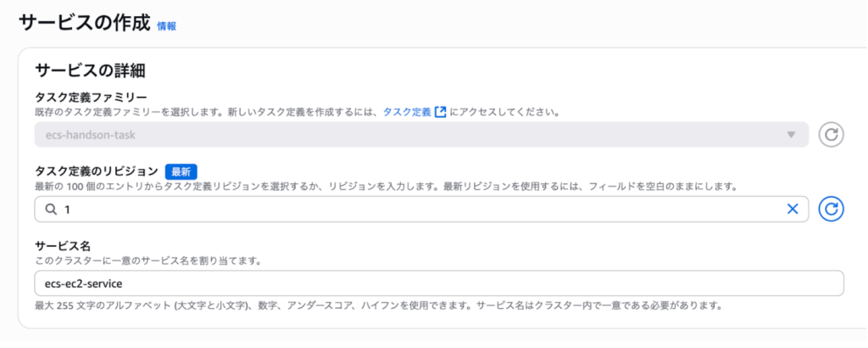
Task: Click the task definition family dropdown arrow
Action: (791, 134)
